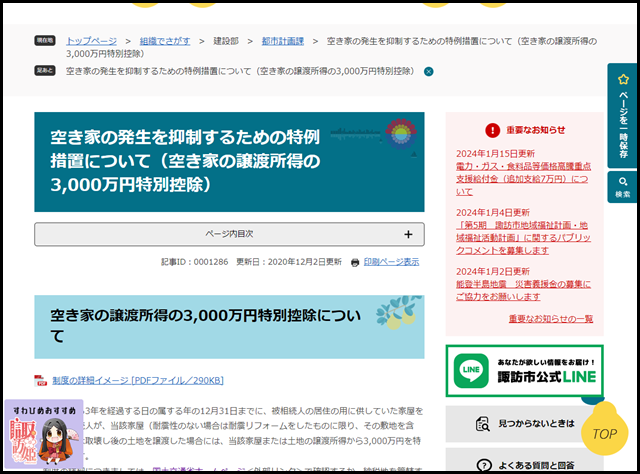
Task: Click the 2024年1月2日更新 date text
Action: pos(493,271)
